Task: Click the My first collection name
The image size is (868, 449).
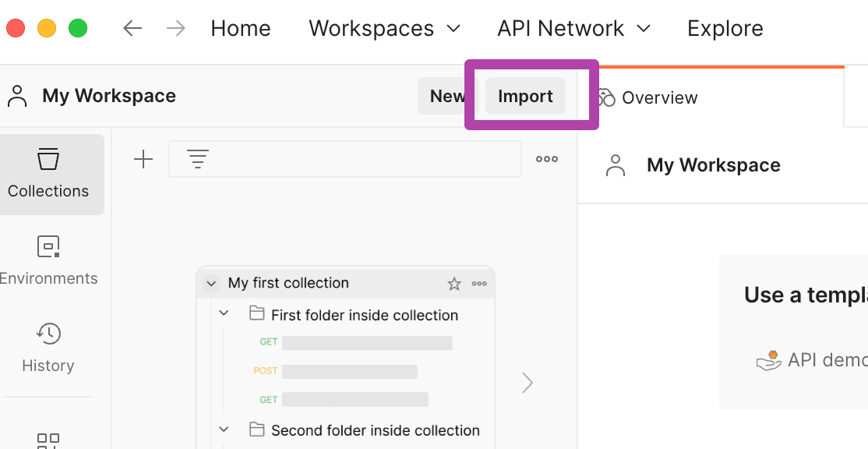Action: click(x=288, y=283)
